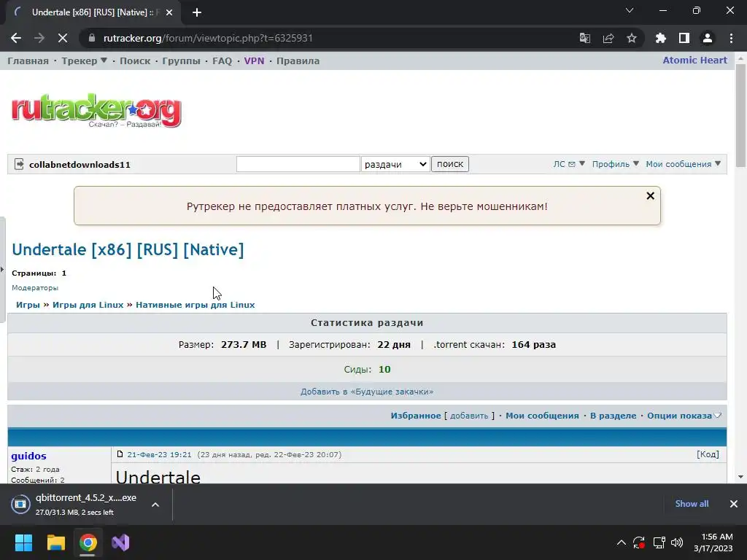Stop loading the page

click(63, 38)
